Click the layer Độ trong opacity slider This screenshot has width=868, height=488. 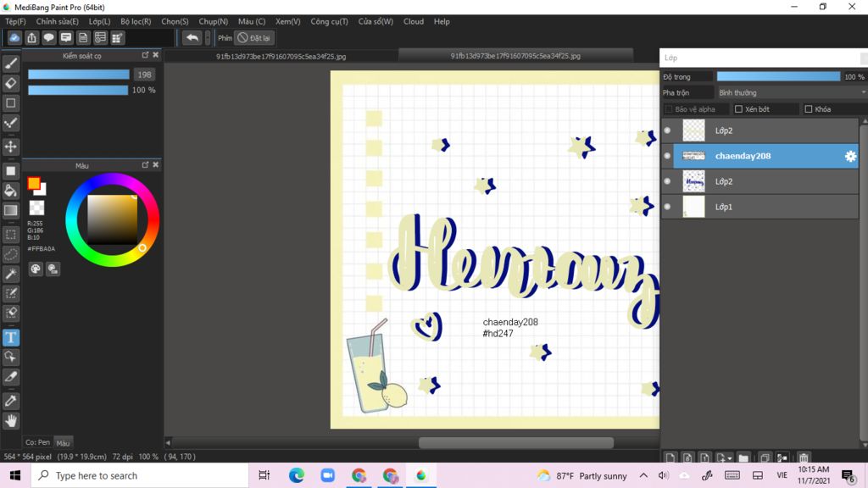[x=778, y=76]
